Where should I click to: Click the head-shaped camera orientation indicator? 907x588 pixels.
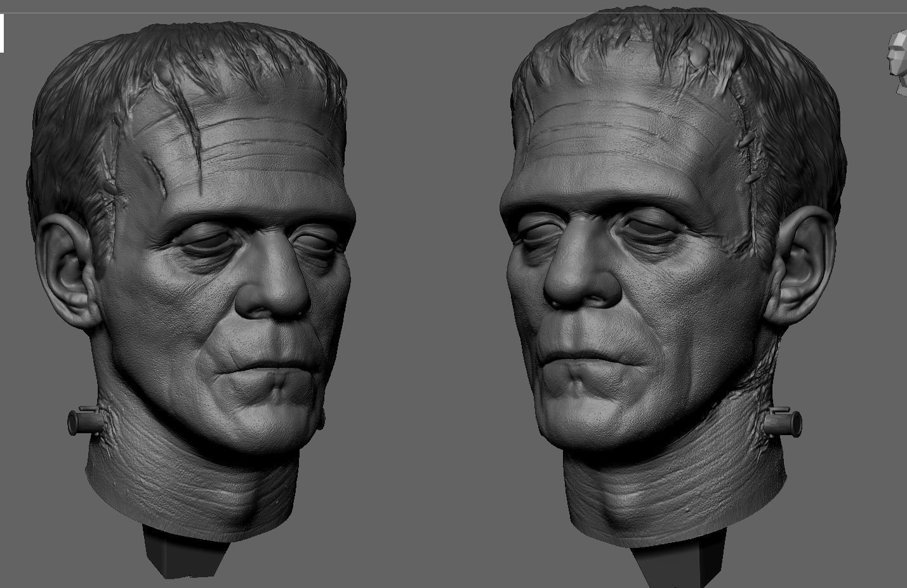click(x=897, y=63)
